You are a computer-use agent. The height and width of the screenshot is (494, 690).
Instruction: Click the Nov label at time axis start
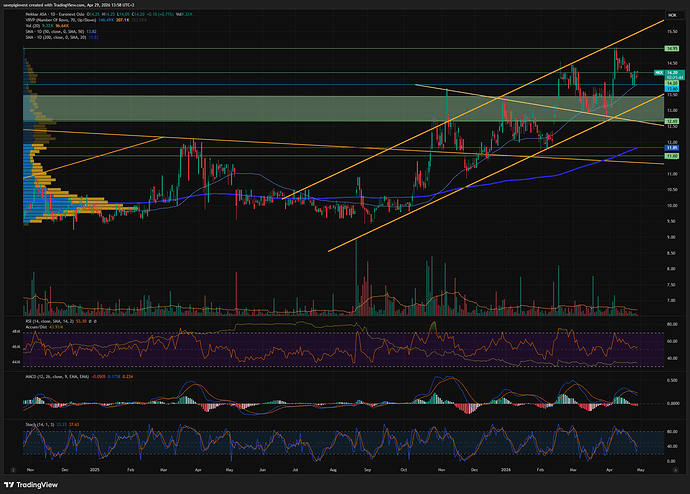click(30, 470)
